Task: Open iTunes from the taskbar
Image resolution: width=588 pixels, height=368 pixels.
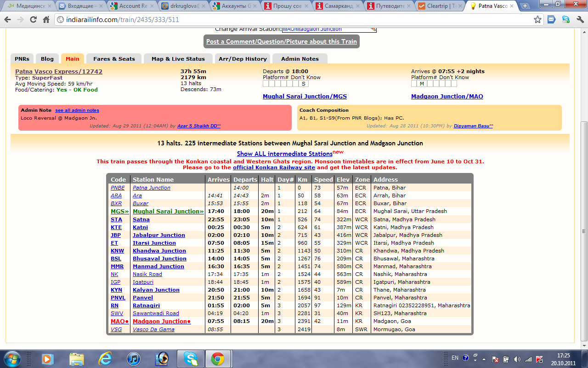Action: point(133,358)
